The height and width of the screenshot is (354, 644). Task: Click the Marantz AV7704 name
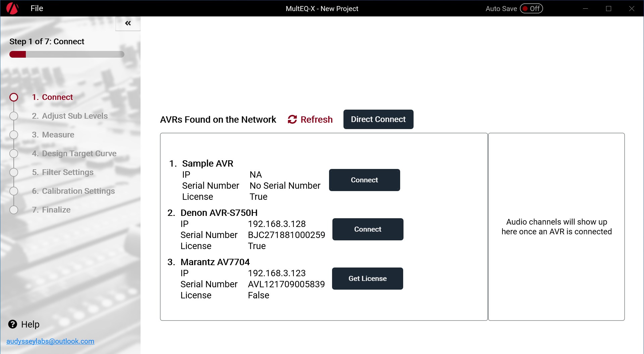point(215,262)
